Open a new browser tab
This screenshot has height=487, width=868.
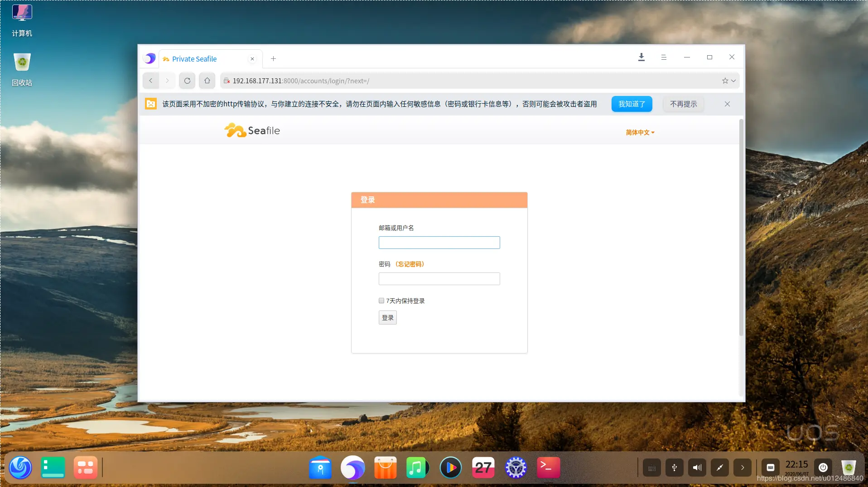(273, 58)
